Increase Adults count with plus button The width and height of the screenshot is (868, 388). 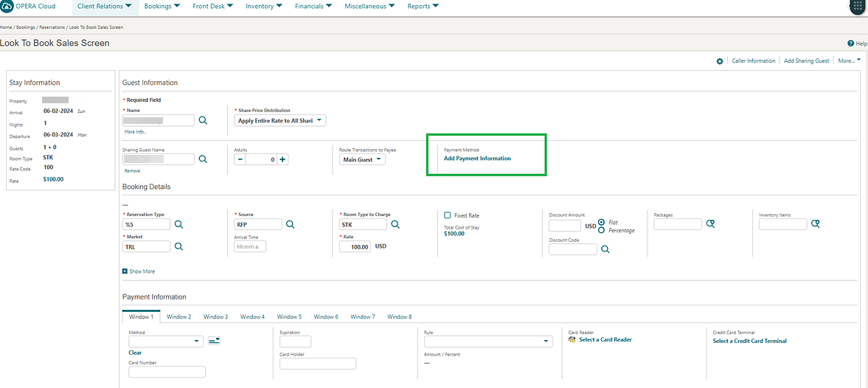[x=282, y=159]
